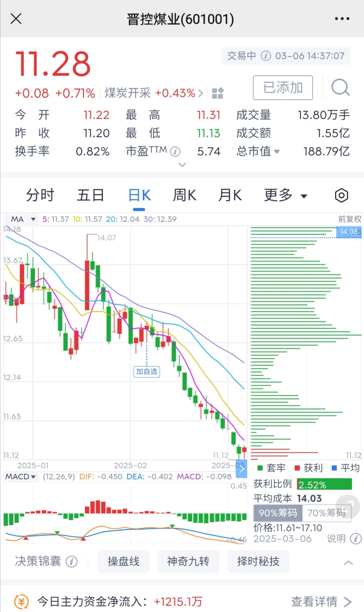The image size is (364, 612).
Task: Tap the floating round button over the chip panel
Action: (x=348, y=506)
